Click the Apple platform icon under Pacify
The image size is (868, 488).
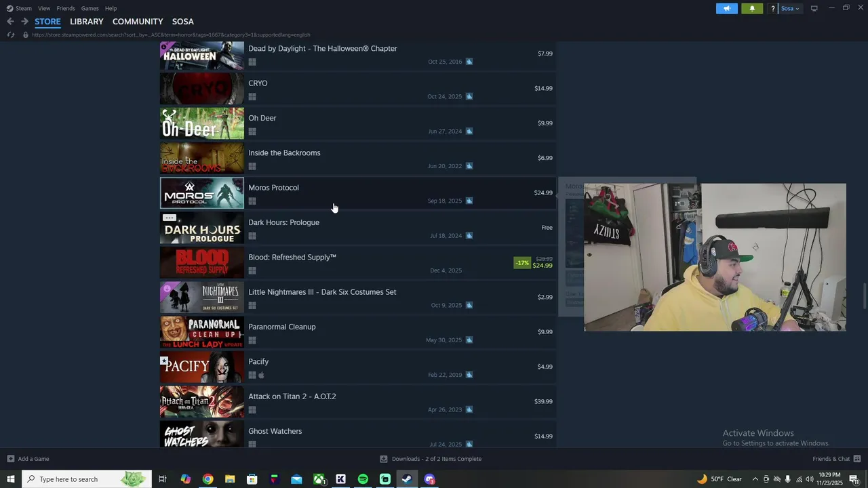point(261,375)
